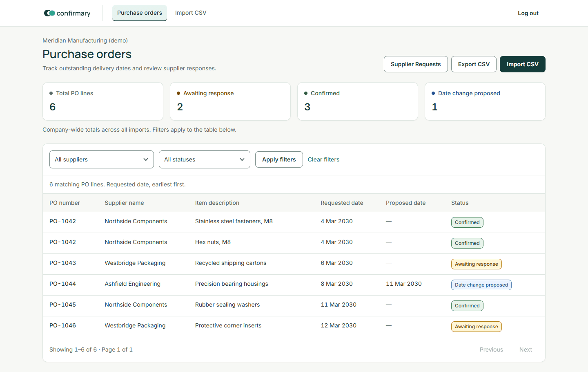Select the Awaiting response summary card
This screenshot has height=372, width=588.
(230, 101)
